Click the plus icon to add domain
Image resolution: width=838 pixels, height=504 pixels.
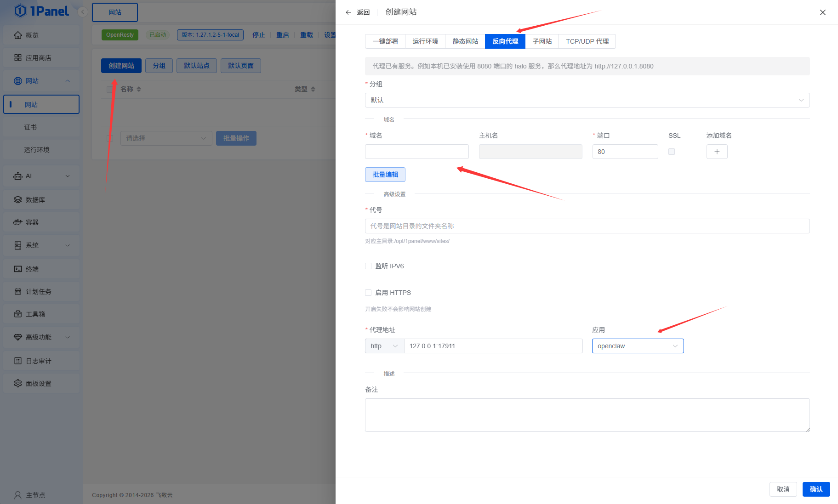click(717, 152)
